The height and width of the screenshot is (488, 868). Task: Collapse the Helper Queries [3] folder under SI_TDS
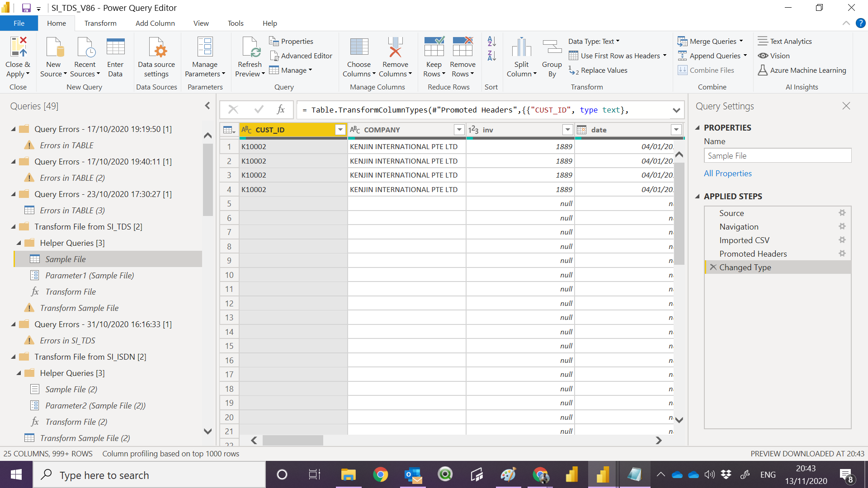19,243
